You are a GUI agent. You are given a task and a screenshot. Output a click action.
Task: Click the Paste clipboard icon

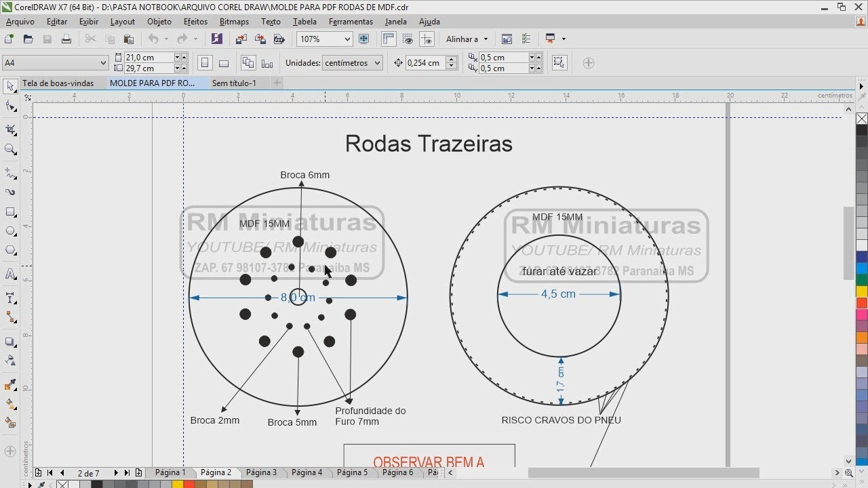[x=128, y=39]
